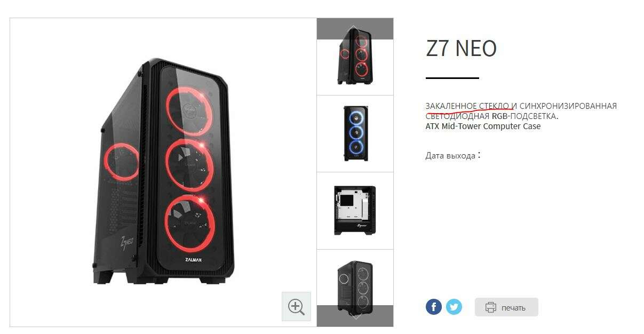Click the печать print button
Screen dimensions: 644x334
point(506,307)
